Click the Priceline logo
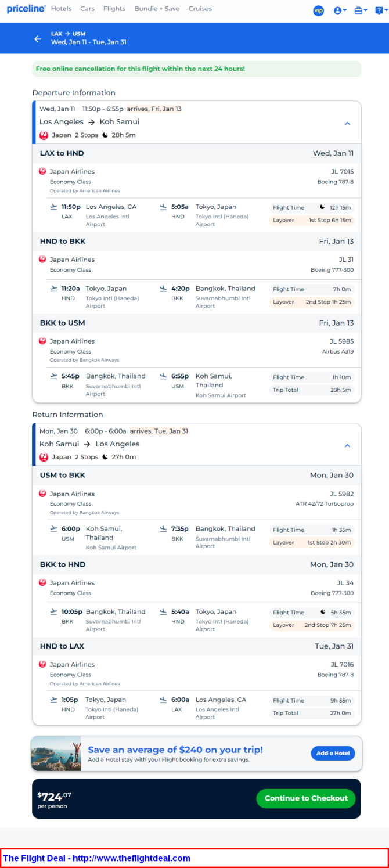The height and width of the screenshot is (868, 389). [x=26, y=9]
